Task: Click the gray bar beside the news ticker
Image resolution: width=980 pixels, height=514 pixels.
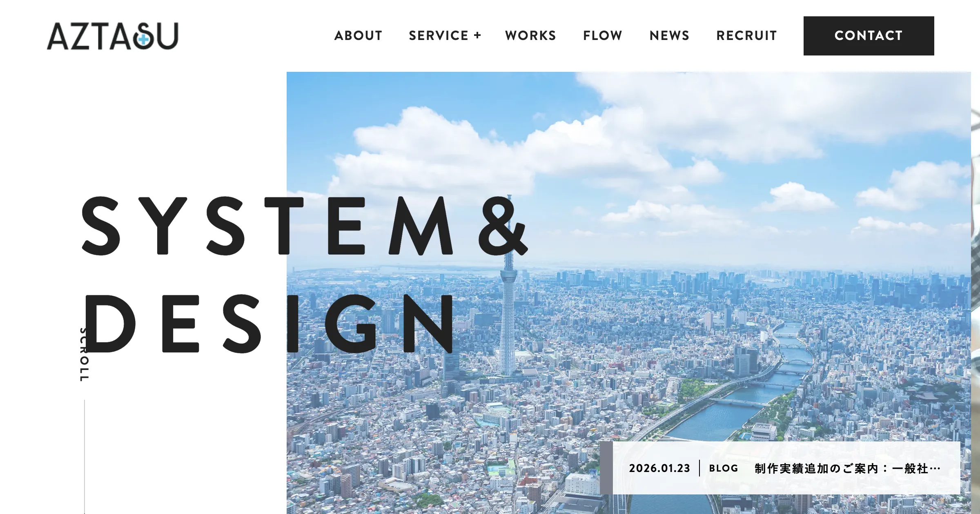Action: tap(606, 468)
